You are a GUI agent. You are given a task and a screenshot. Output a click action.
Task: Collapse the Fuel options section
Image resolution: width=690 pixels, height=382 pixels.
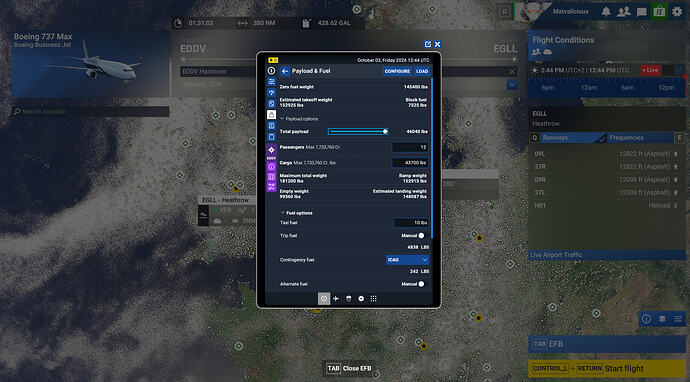click(x=297, y=213)
